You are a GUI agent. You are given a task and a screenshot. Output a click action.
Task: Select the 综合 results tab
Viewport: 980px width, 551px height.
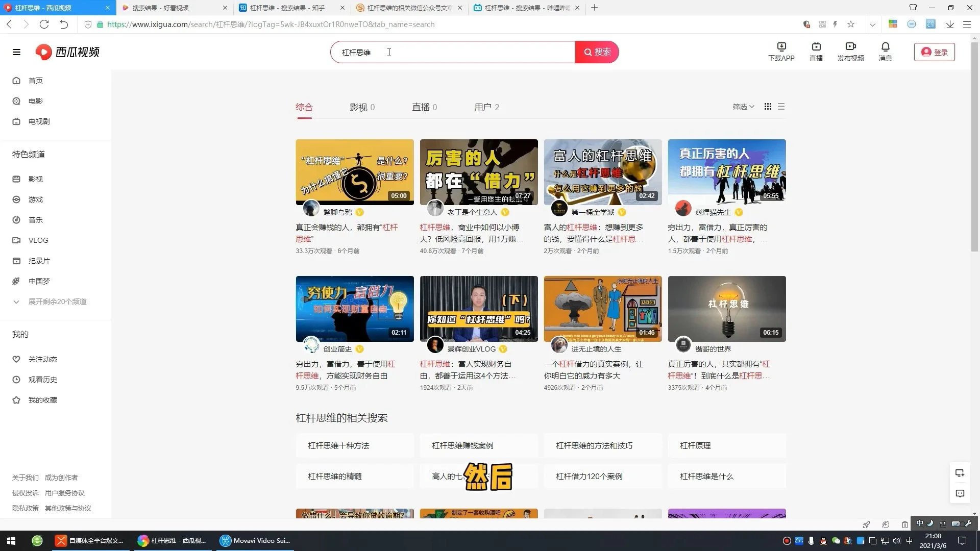pyautogui.click(x=304, y=107)
